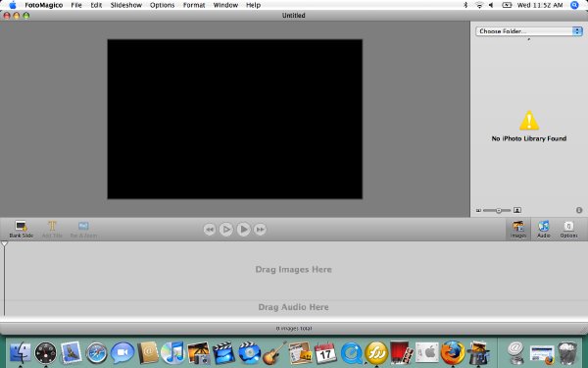The width and height of the screenshot is (588, 368).
Task: Click the No iPhoto Library Found message
Action: click(529, 138)
